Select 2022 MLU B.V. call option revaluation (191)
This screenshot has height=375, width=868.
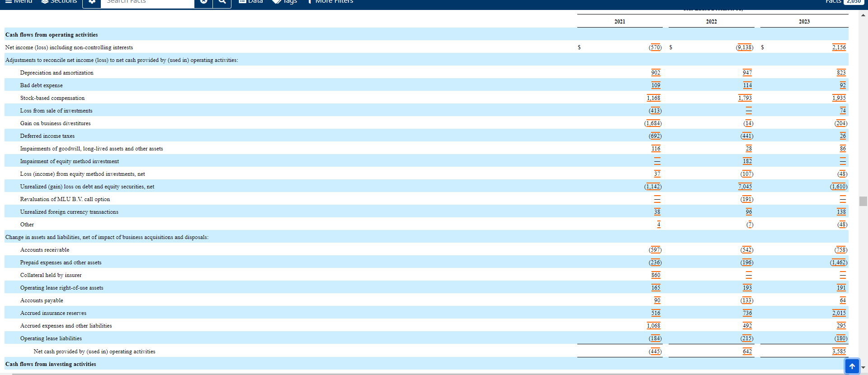click(747, 199)
